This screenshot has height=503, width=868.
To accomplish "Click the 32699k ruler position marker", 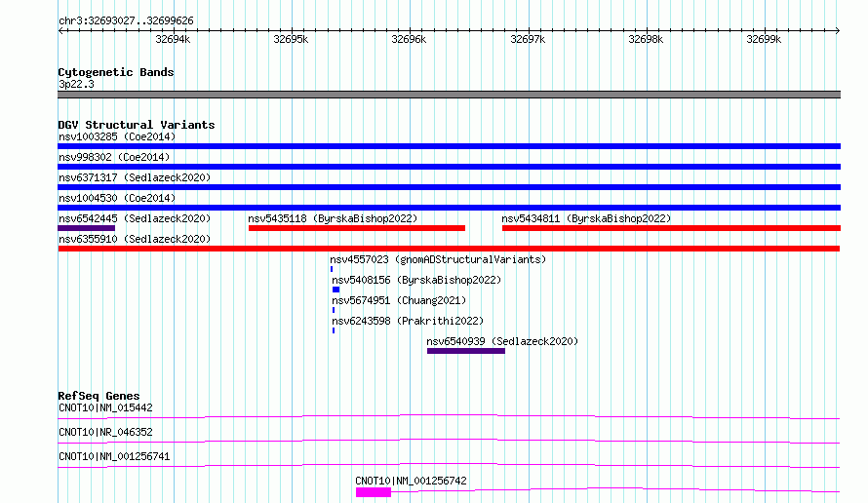I will [764, 39].
